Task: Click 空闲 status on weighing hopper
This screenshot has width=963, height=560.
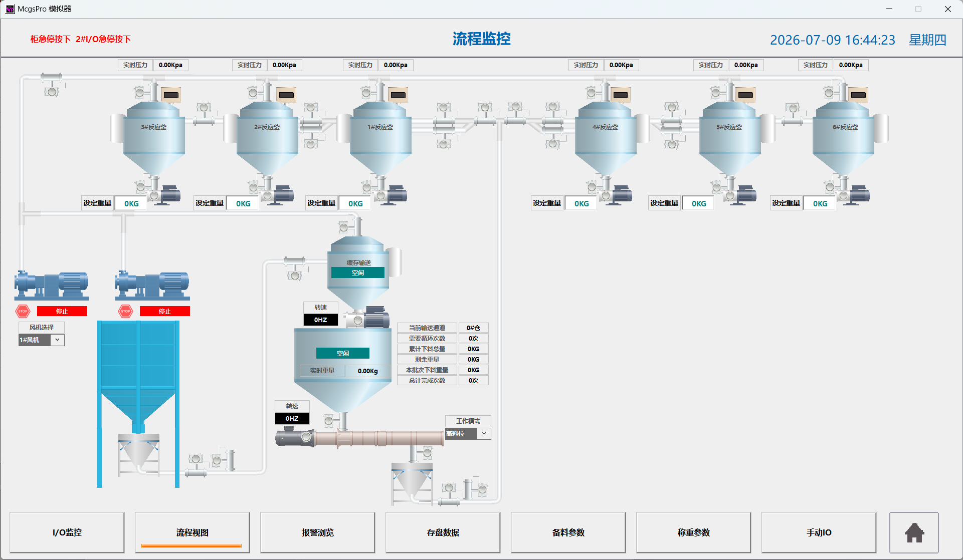Action: point(343,353)
